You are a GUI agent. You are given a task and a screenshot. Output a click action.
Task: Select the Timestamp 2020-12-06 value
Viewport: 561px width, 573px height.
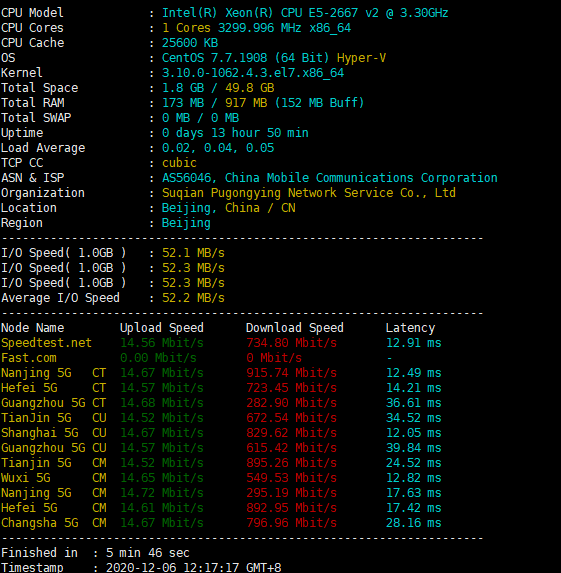[x=193, y=568]
